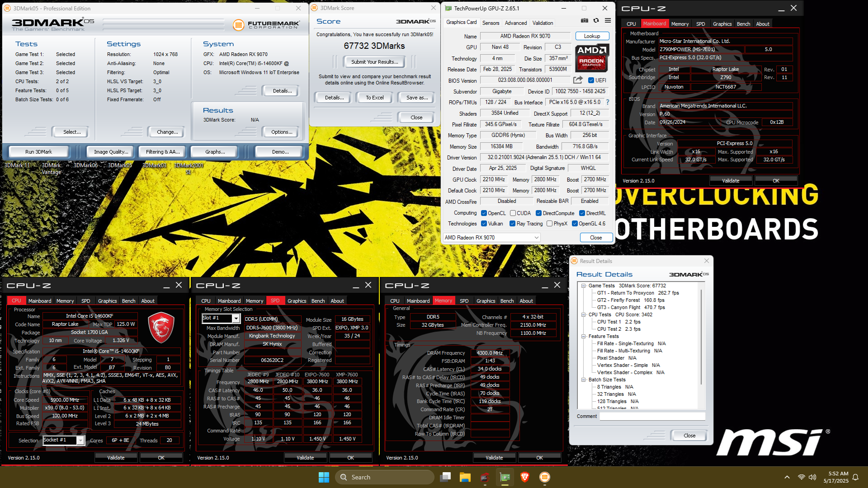Collapse the Feature Tests tree node
Screen dimensions: 868x488
584,337
